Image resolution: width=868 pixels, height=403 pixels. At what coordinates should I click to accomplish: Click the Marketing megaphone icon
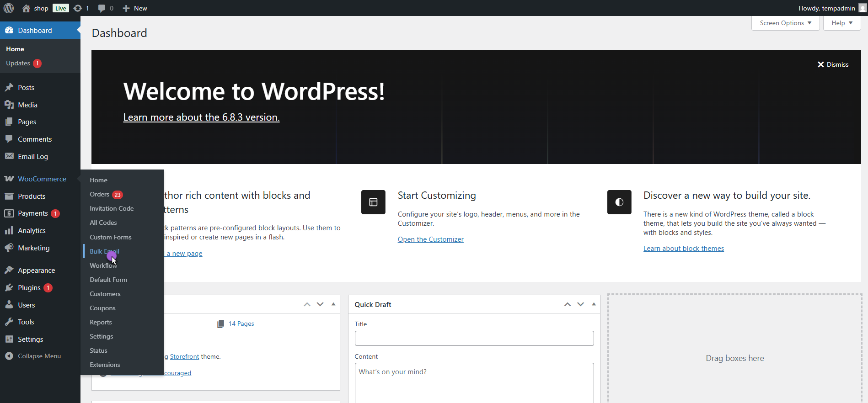(9, 248)
